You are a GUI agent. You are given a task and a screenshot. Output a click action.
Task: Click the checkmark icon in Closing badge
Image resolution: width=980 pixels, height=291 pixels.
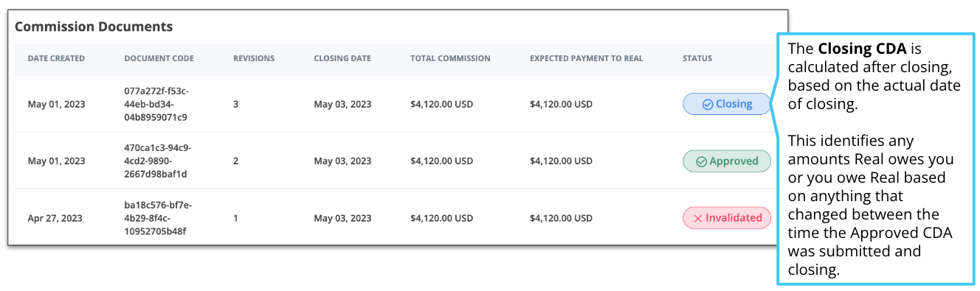707,105
